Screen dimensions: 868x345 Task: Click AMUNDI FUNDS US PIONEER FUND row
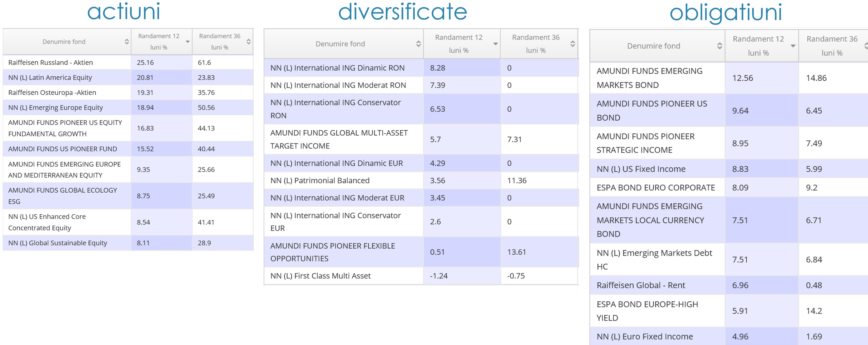[63, 149]
